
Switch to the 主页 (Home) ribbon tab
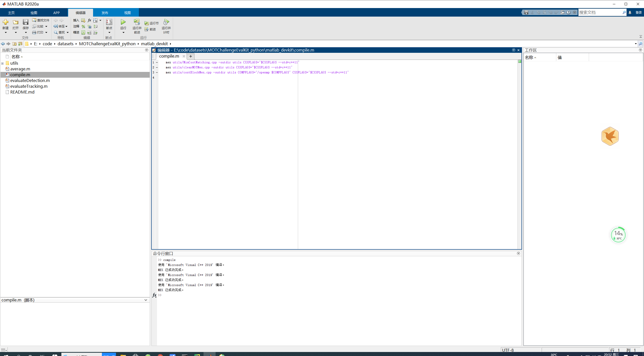[x=11, y=13]
